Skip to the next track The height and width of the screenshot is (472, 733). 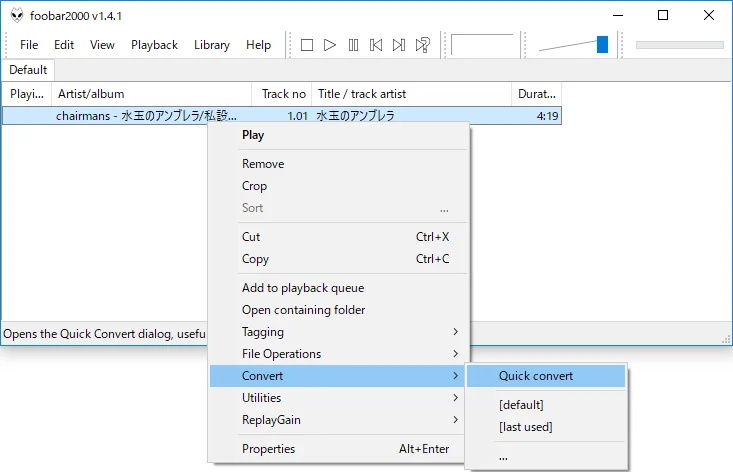point(399,45)
